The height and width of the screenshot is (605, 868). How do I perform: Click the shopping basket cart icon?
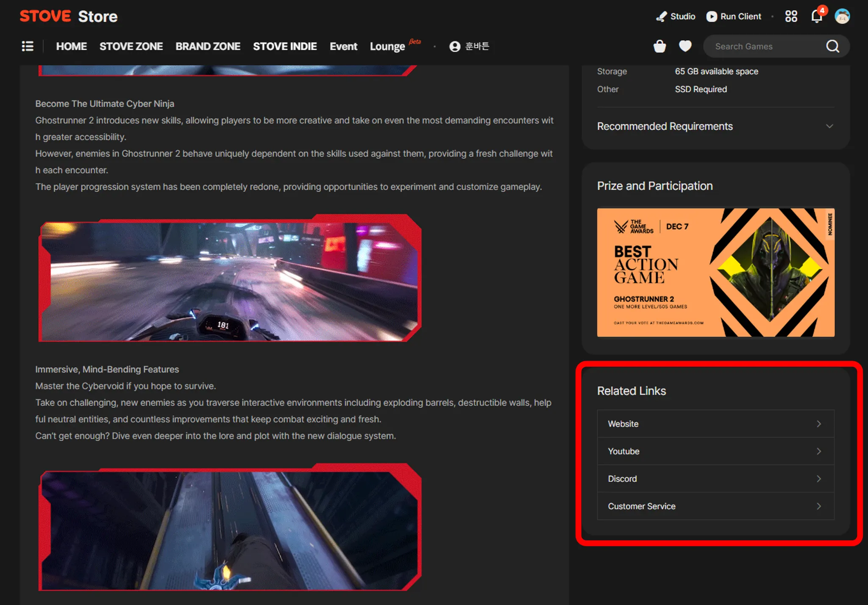[659, 46]
